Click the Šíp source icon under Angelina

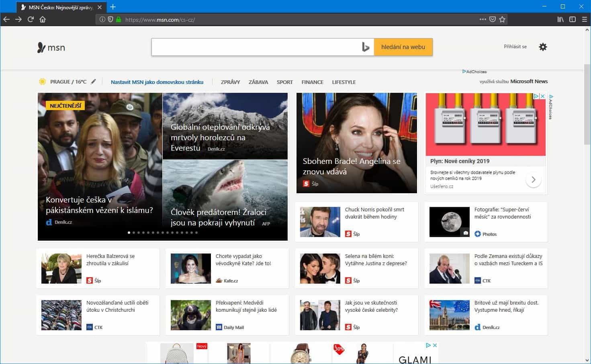[x=306, y=184]
